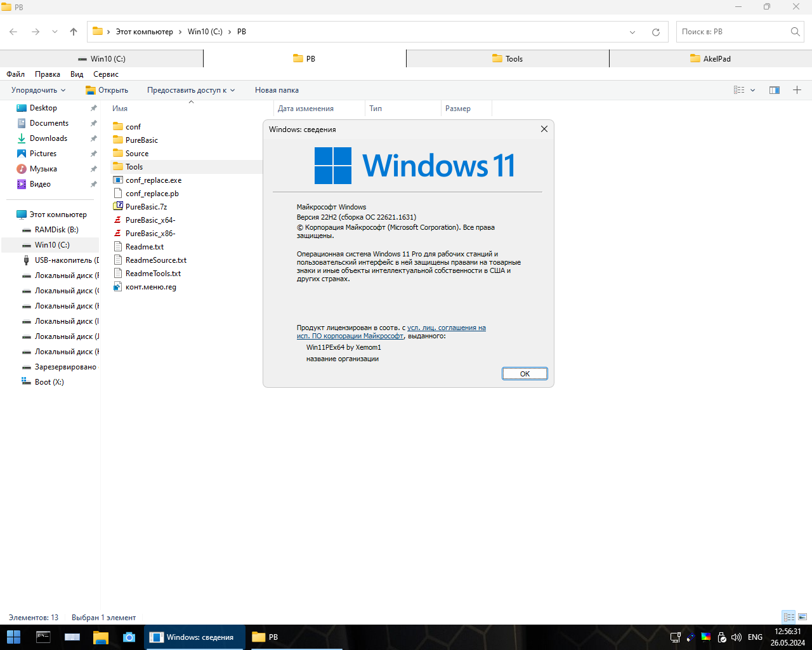This screenshot has height=650, width=812.
Task: Open the Вид menu
Action: [x=77, y=74]
